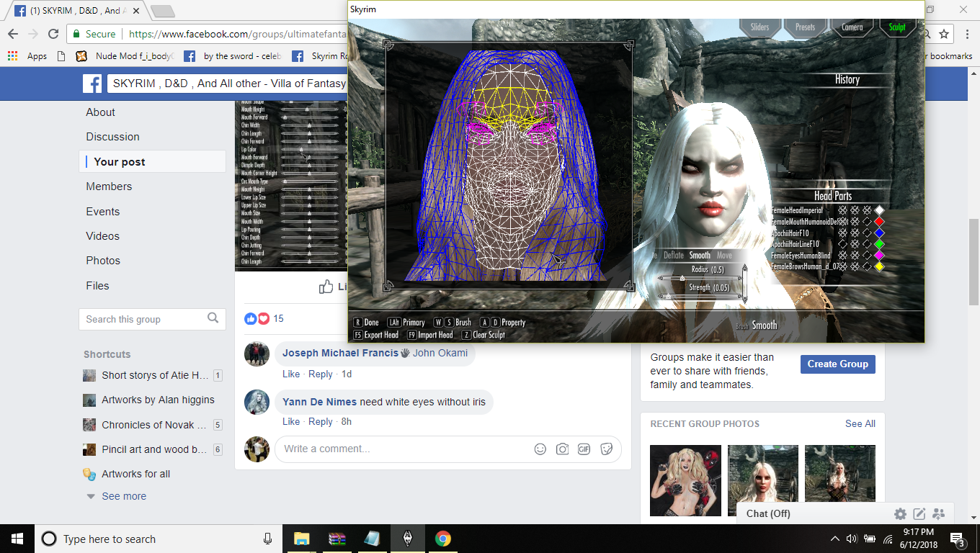The image size is (980, 553).
Task: Click the Create Group button
Action: coord(837,364)
